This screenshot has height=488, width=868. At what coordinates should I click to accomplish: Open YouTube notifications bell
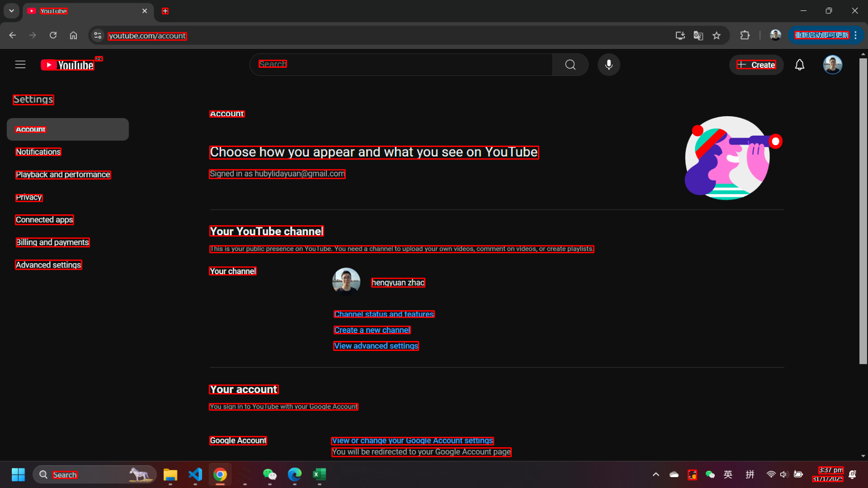800,64
